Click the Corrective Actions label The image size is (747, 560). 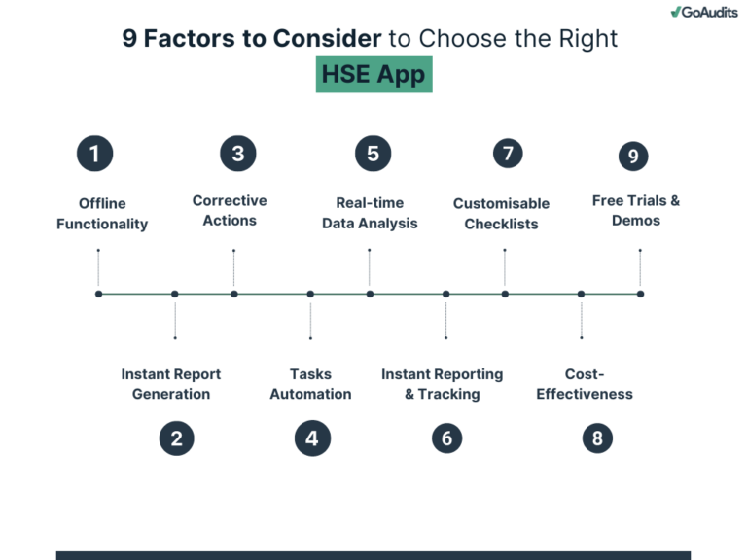click(230, 211)
